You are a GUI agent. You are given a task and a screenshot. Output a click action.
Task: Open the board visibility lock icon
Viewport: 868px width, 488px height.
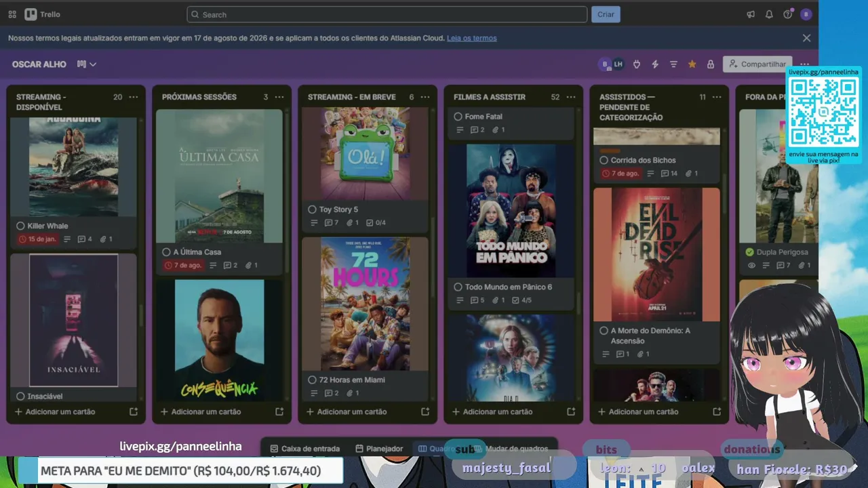(x=710, y=64)
